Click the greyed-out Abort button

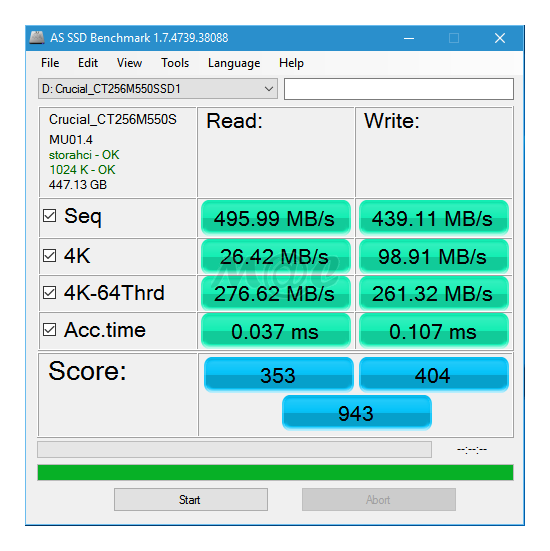[x=379, y=499]
